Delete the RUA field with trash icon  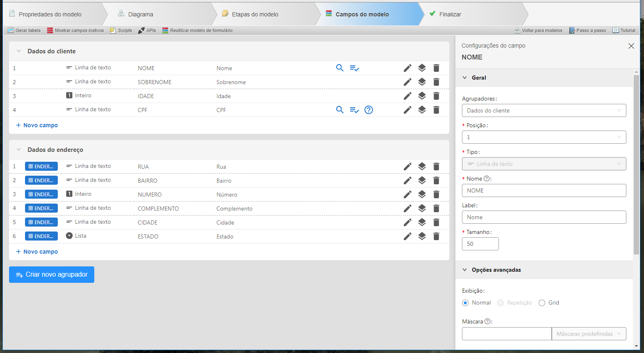point(436,167)
